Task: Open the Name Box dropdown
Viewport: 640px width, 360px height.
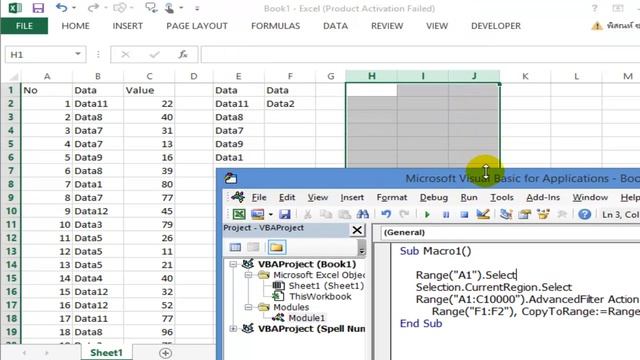Action: point(78,54)
